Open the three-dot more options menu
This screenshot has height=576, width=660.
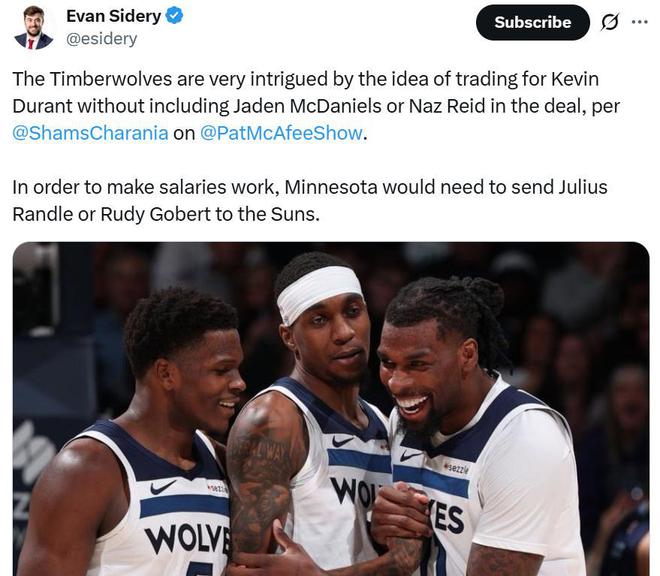(640, 22)
